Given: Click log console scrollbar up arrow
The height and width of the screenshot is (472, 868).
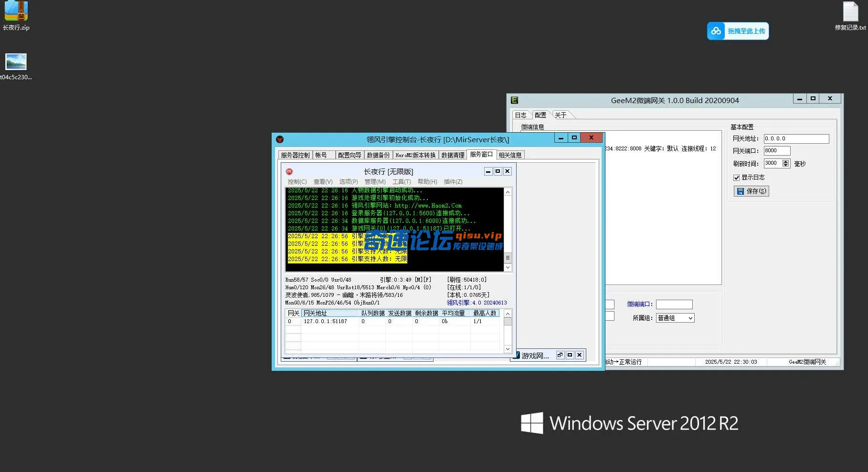Looking at the screenshot, I should click(508, 192).
